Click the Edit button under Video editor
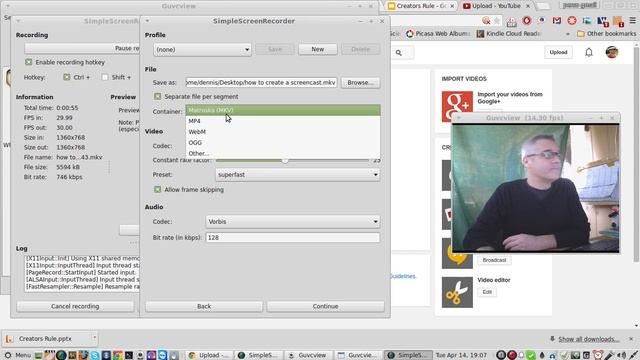Image resolution: width=640 pixels, height=360 pixels. click(487, 292)
